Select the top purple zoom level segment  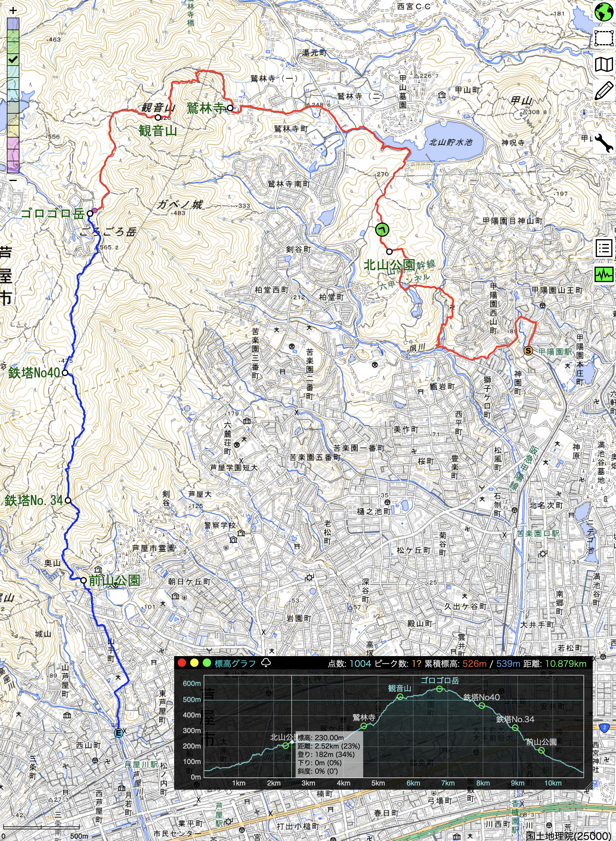click(x=13, y=24)
